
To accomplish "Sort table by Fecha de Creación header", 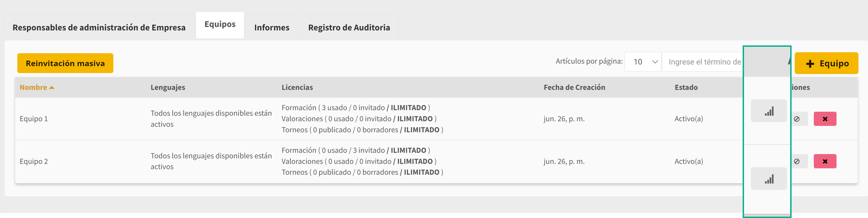I will pyautogui.click(x=574, y=88).
